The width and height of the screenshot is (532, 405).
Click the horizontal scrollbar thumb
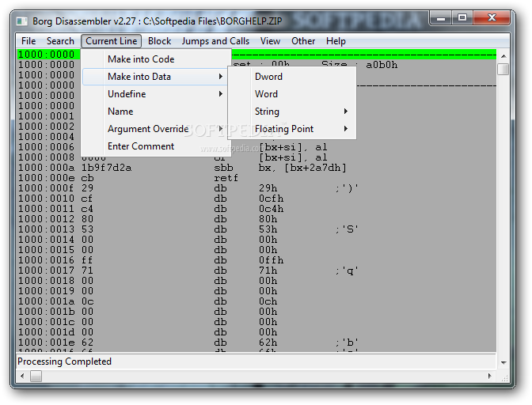36,376
